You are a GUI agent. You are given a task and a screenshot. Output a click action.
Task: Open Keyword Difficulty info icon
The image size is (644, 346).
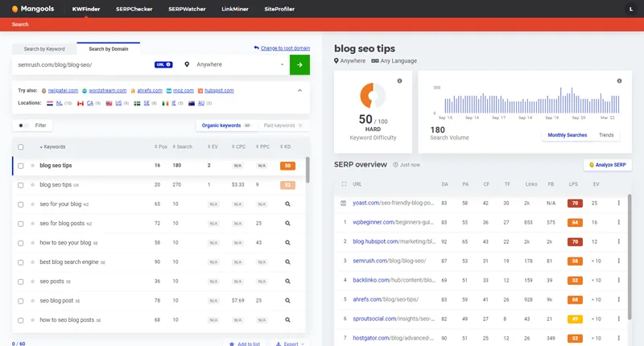coord(399,81)
